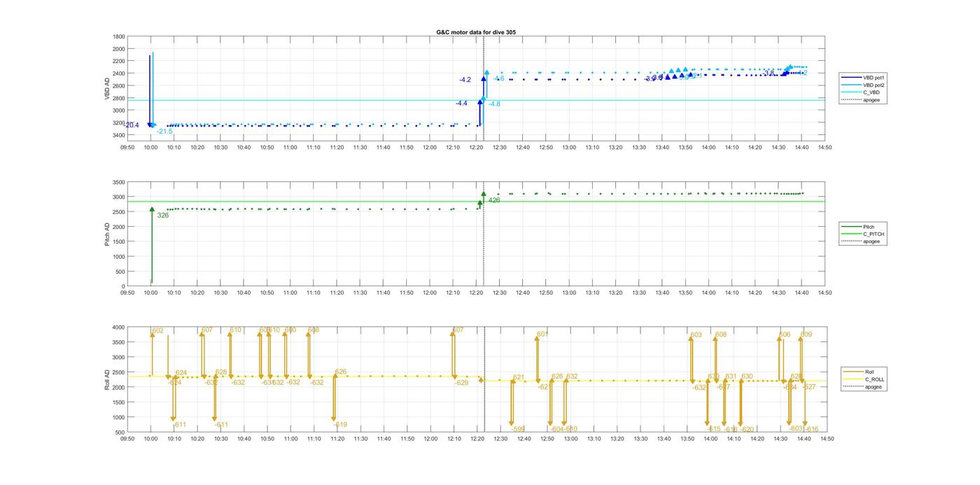The width and height of the screenshot is (980, 485).
Task: Click the "3500" tick on the Pitch y-axis
Action: click(x=119, y=182)
